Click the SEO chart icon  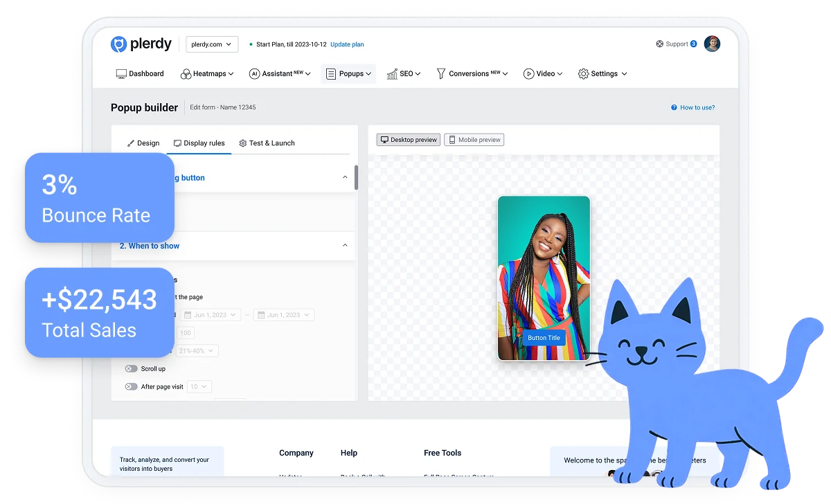tap(392, 74)
